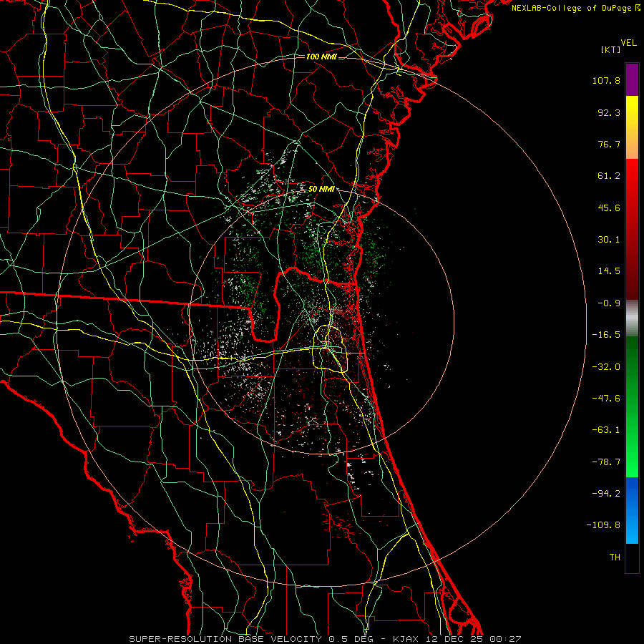Click the 76.7 legend value
This screenshot has width=644, height=644.
(x=609, y=144)
